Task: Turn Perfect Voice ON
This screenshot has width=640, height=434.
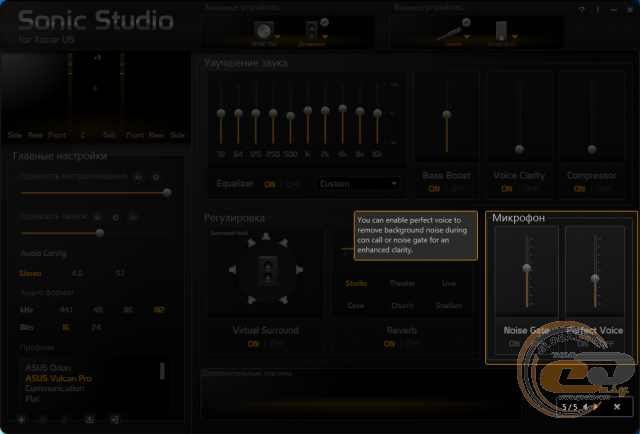Action: [x=582, y=344]
